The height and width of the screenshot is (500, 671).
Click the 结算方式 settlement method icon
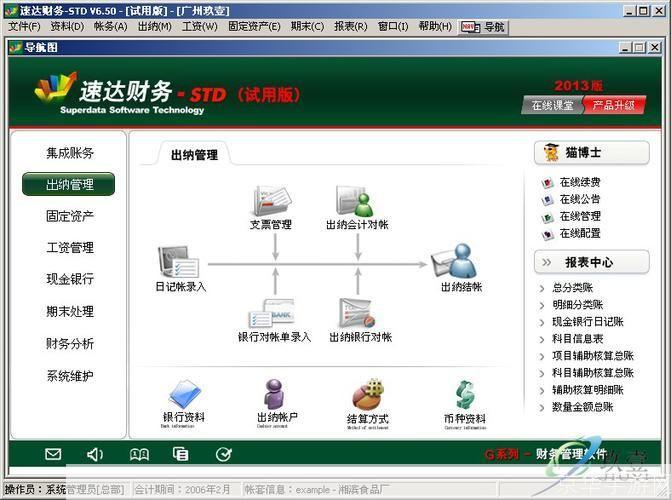point(367,395)
